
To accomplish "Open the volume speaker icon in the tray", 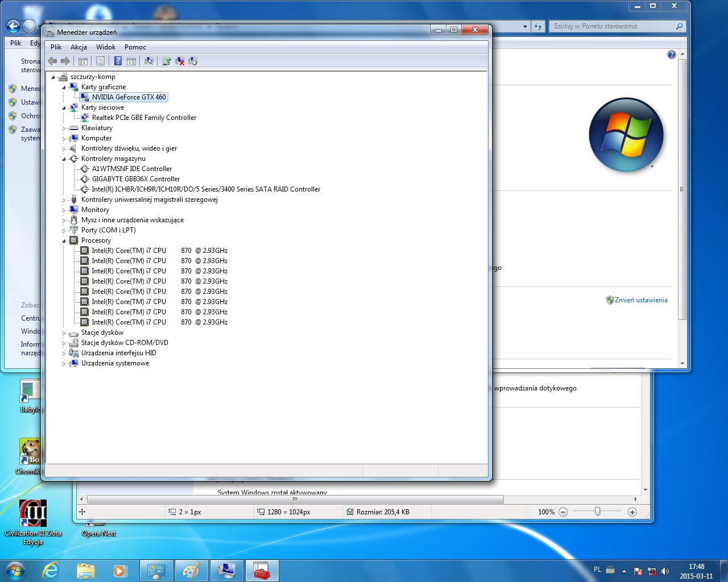I will click(665, 571).
